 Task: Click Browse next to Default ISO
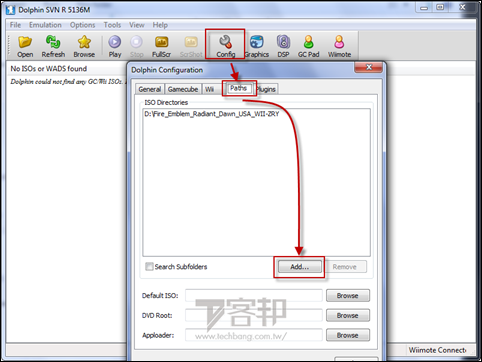point(348,296)
